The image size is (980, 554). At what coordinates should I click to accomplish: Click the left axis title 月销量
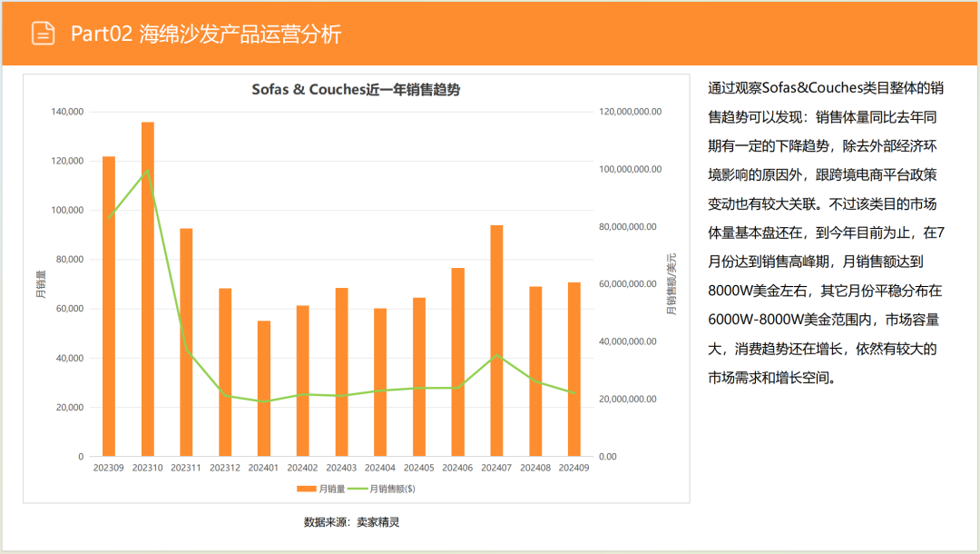(41, 284)
